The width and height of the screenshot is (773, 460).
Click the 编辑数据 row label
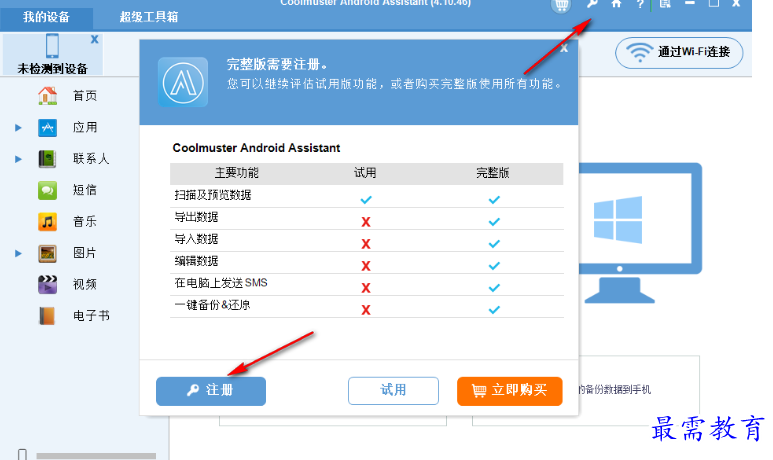pyautogui.click(x=196, y=261)
